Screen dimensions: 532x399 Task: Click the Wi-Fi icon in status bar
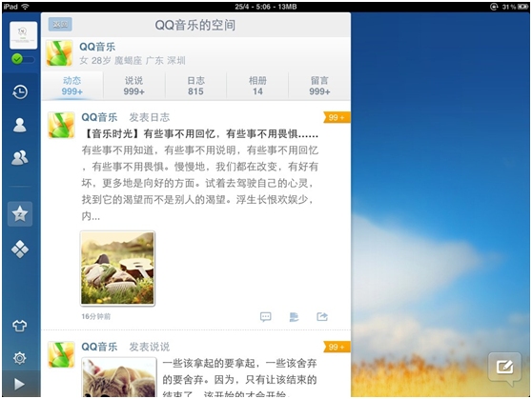[x=25, y=7]
